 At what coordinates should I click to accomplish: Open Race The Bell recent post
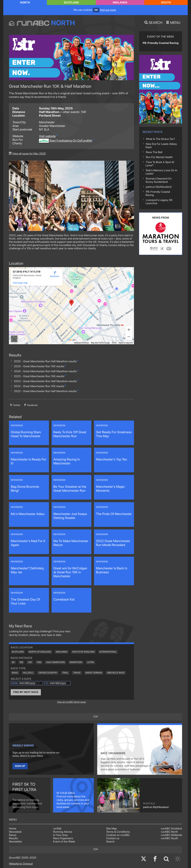(154, 152)
